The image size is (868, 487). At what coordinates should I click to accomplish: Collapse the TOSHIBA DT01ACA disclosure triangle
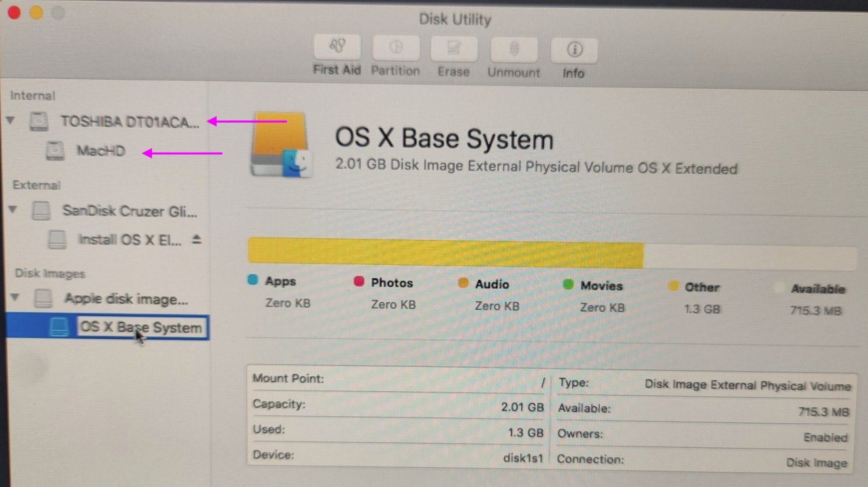click(11, 120)
